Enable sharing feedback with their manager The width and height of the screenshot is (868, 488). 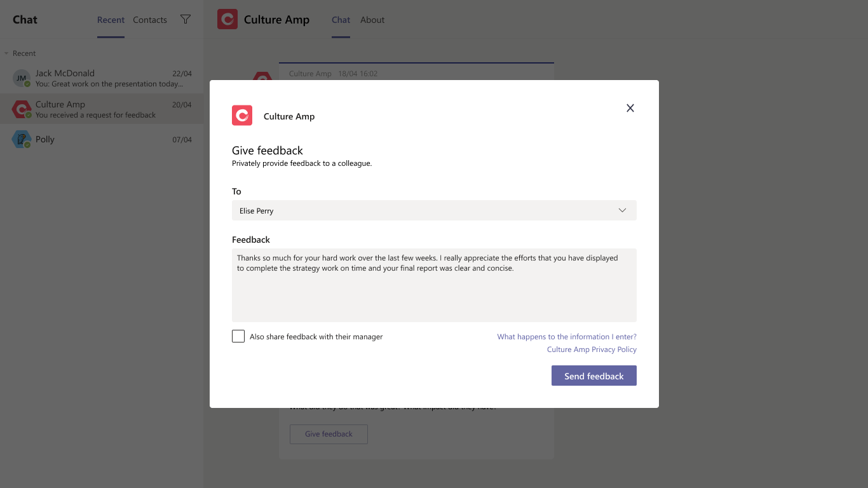(238, 336)
